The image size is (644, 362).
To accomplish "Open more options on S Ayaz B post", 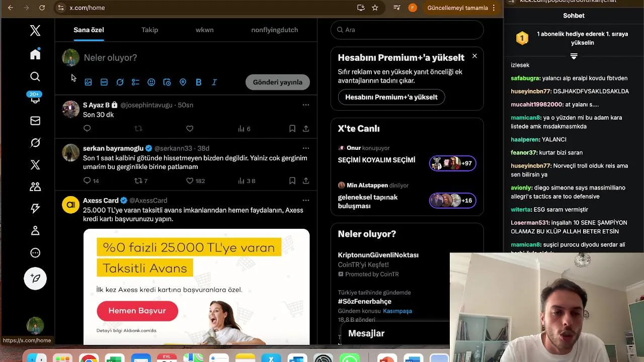I will tap(305, 105).
